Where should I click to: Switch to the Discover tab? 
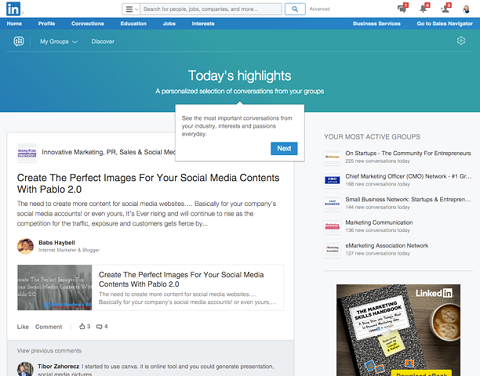click(x=103, y=42)
